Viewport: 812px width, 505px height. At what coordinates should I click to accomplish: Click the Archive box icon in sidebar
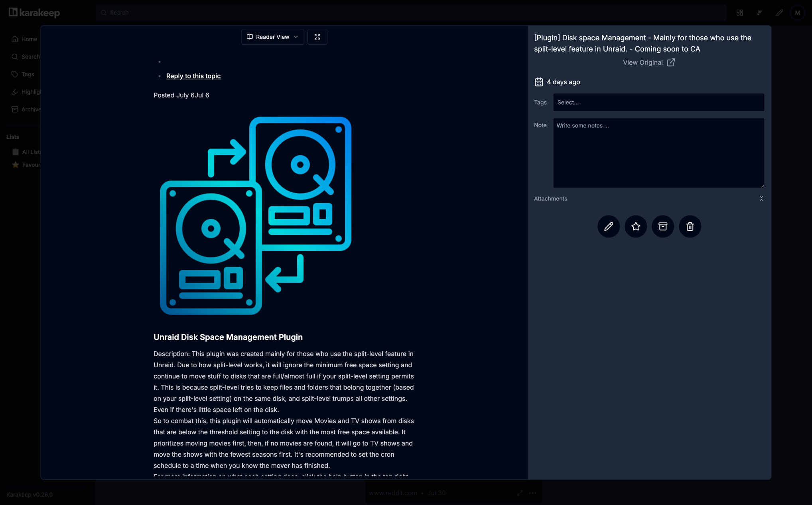[x=15, y=109]
